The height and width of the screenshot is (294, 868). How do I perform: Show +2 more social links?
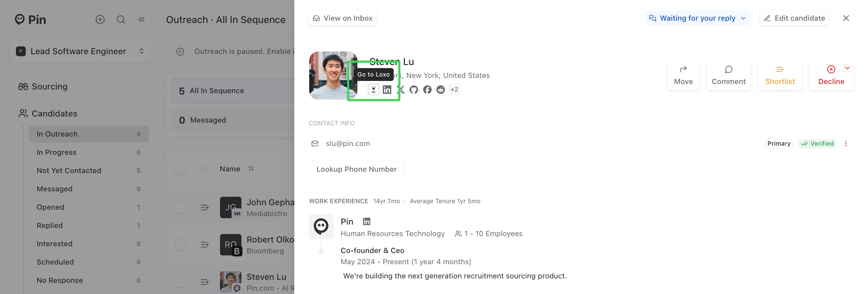pos(454,89)
